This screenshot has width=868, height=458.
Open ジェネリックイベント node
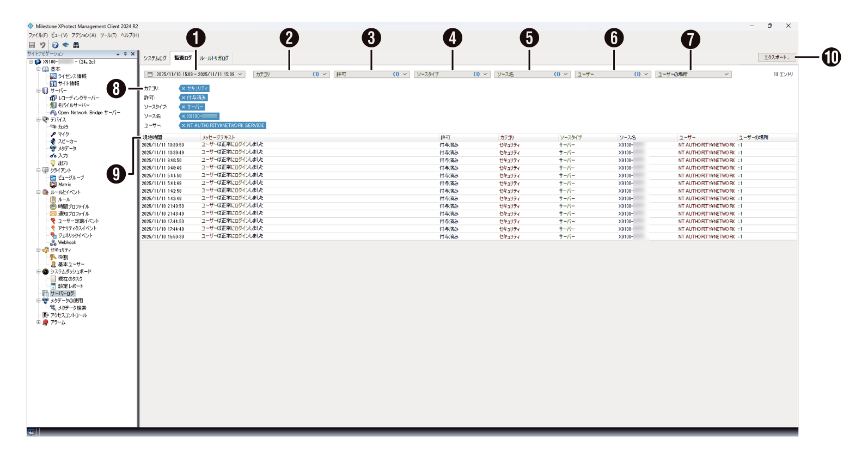pos(75,235)
